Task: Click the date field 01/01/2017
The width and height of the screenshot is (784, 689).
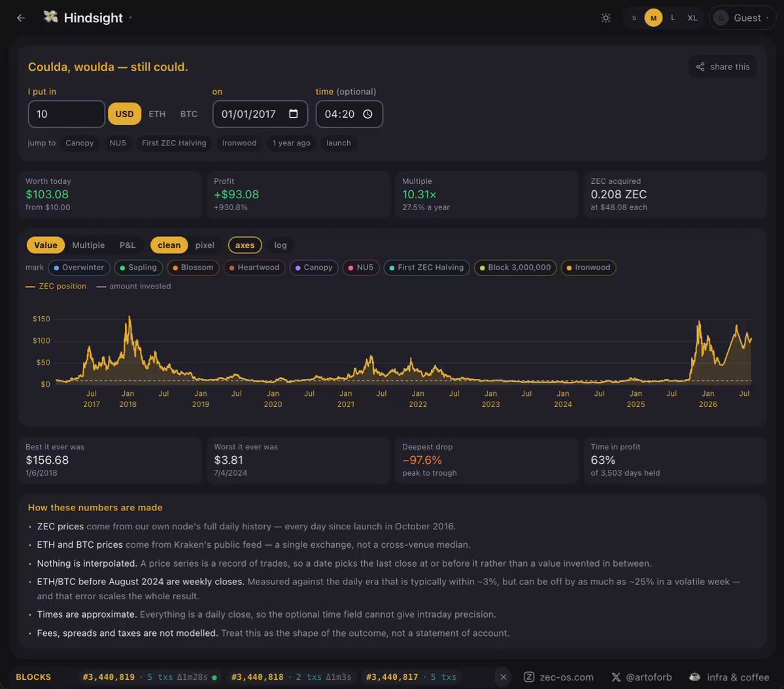Action: click(x=260, y=114)
